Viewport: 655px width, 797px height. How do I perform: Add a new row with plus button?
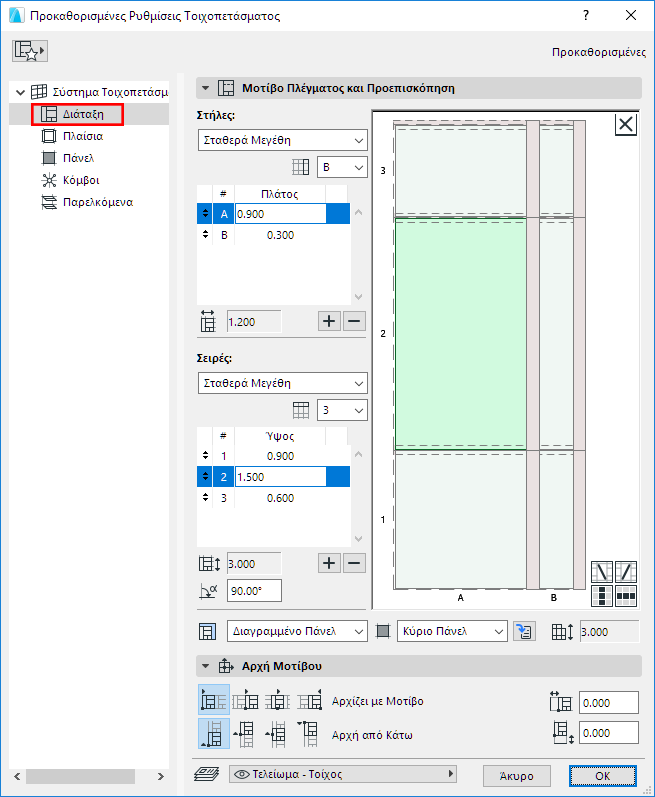329,563
